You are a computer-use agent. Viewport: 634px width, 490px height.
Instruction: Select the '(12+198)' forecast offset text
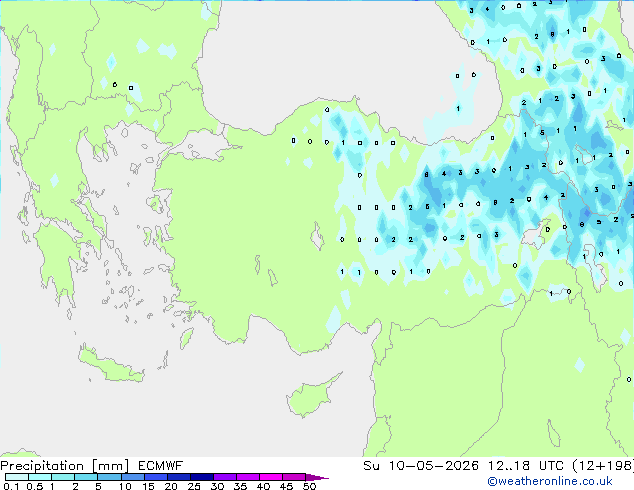pyautogui.click(x=603, y=466)
